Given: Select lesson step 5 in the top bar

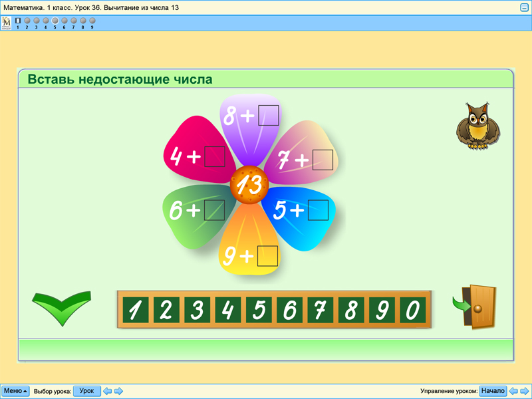Looking at the screenshot, I should pos(55,21).
